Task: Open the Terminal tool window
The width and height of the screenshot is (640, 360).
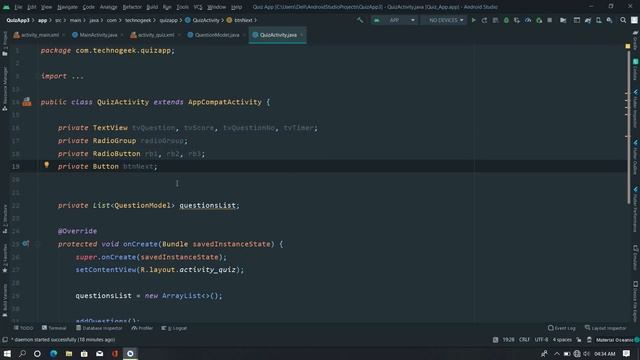Action: pos(54,328)
